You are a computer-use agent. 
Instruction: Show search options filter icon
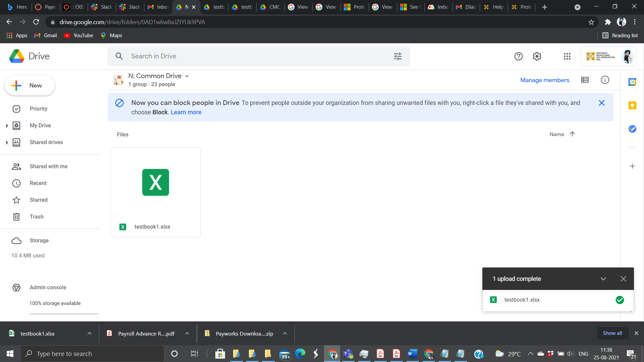398,56
